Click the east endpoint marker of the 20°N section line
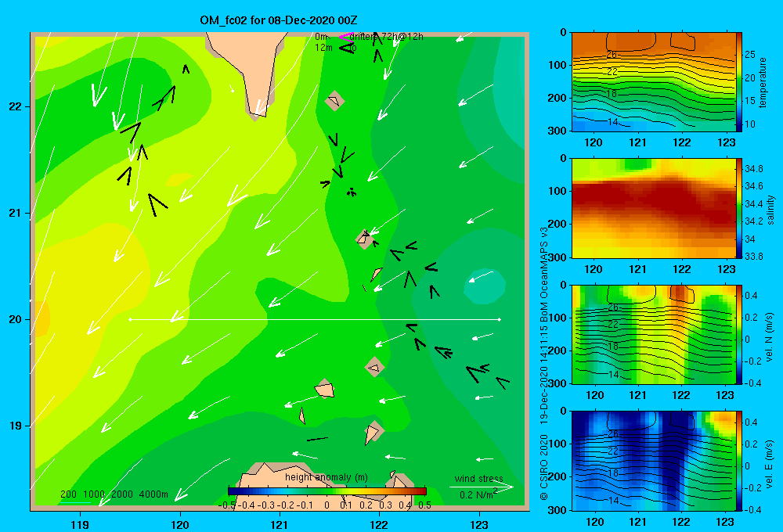The image size is (783, 532). click(x=499, y=319)
